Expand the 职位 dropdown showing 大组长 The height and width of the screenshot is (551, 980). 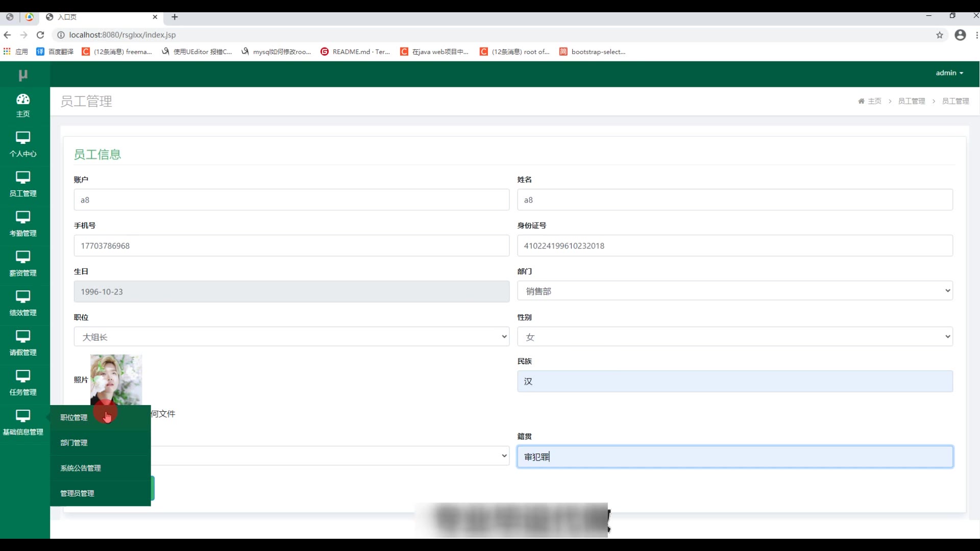(x=291, y=337)
